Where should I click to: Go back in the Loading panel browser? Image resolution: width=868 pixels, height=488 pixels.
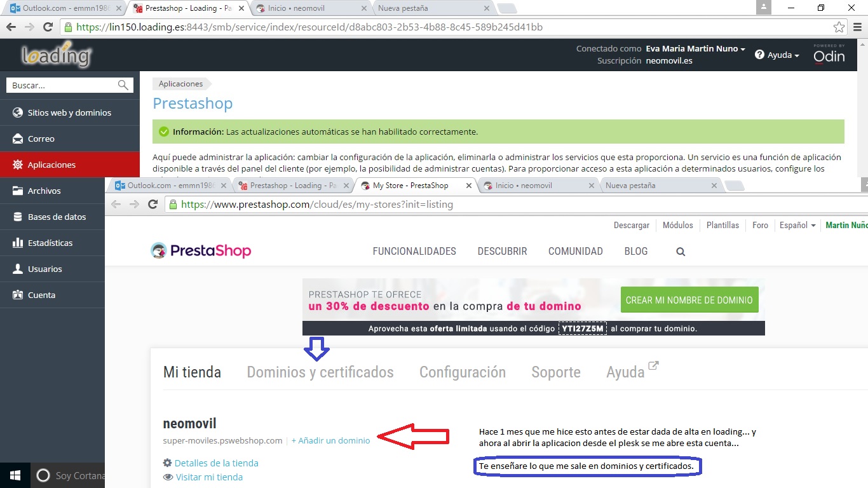[11, 27]
